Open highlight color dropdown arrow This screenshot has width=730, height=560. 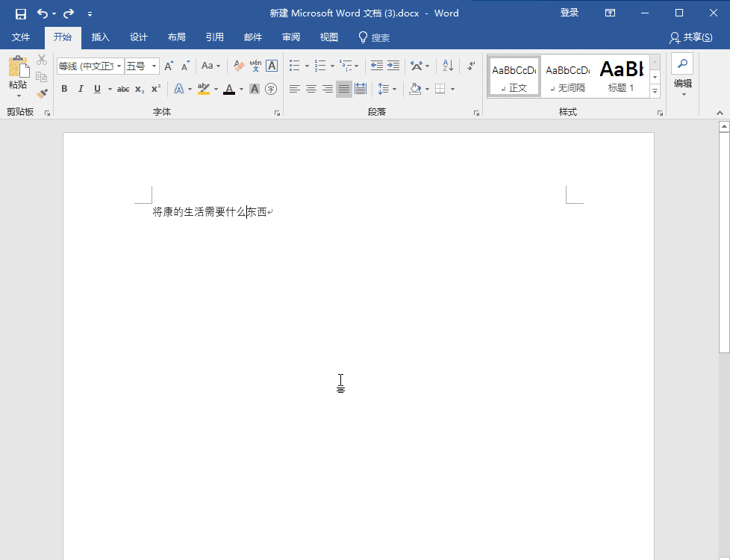pos(216,89)
